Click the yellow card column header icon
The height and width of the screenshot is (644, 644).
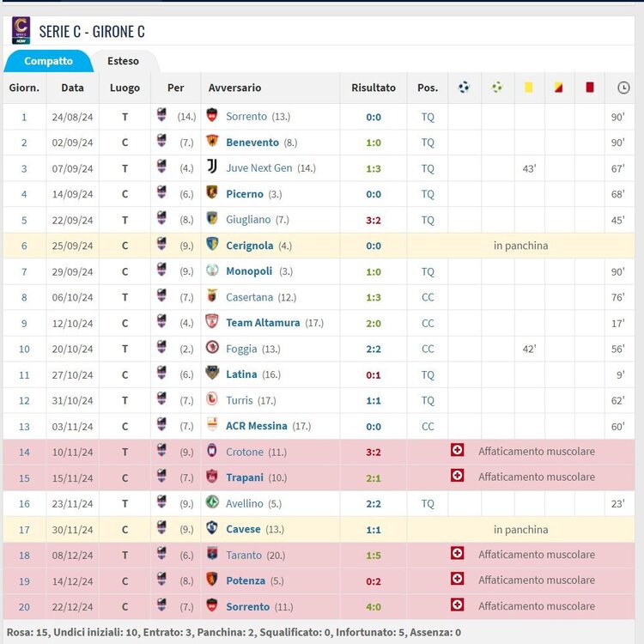tap(529, 88)
